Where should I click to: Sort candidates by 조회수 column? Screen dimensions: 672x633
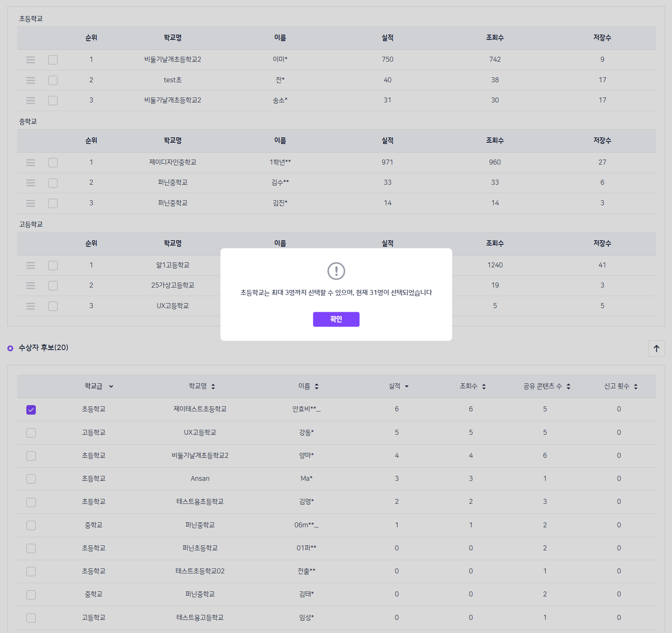coord(484,386)
